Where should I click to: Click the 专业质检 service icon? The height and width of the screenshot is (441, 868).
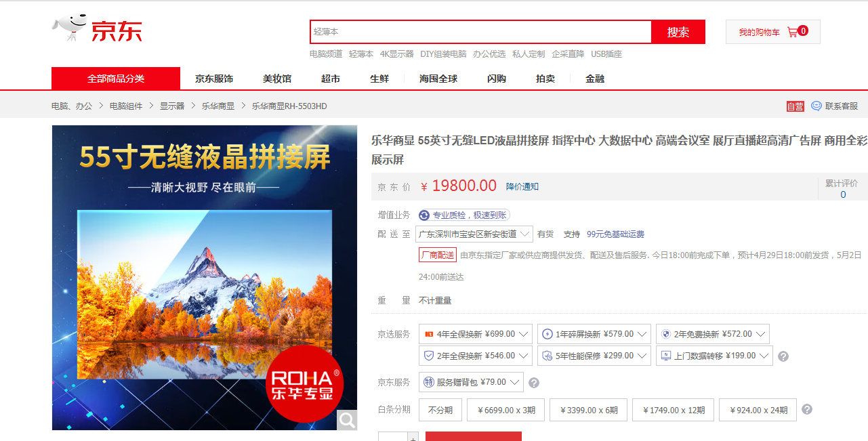click(x=425, y=215)
